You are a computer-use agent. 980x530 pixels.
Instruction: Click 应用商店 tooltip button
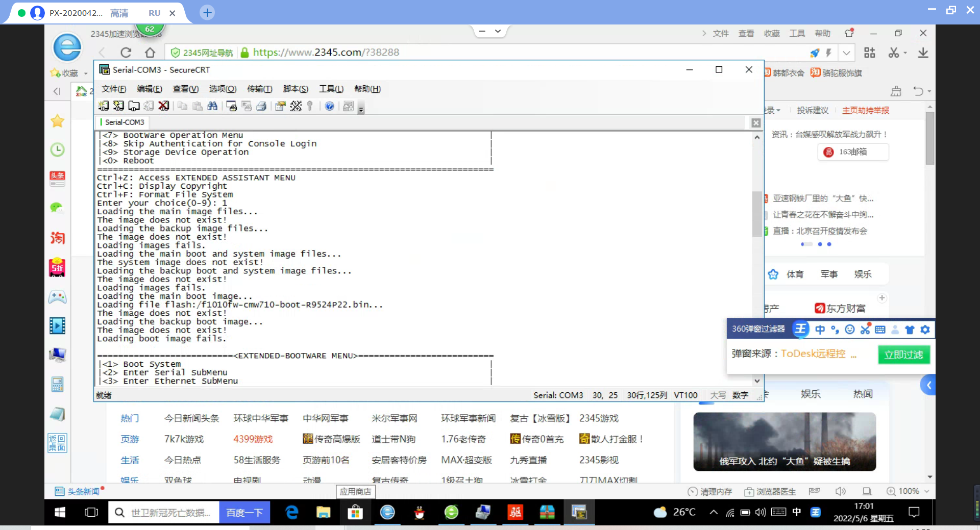(x=356, y=492)
